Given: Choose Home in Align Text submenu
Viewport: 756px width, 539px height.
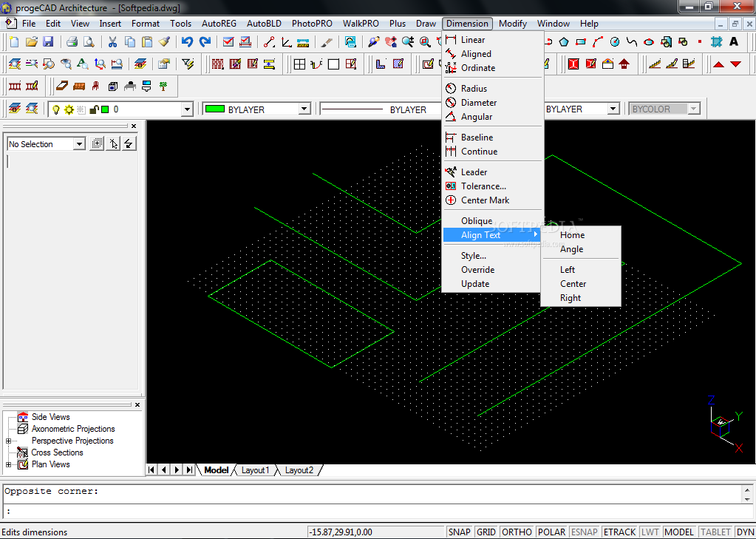Looking at the screenshot, I should pyautogui.click(x=581, y=235).
